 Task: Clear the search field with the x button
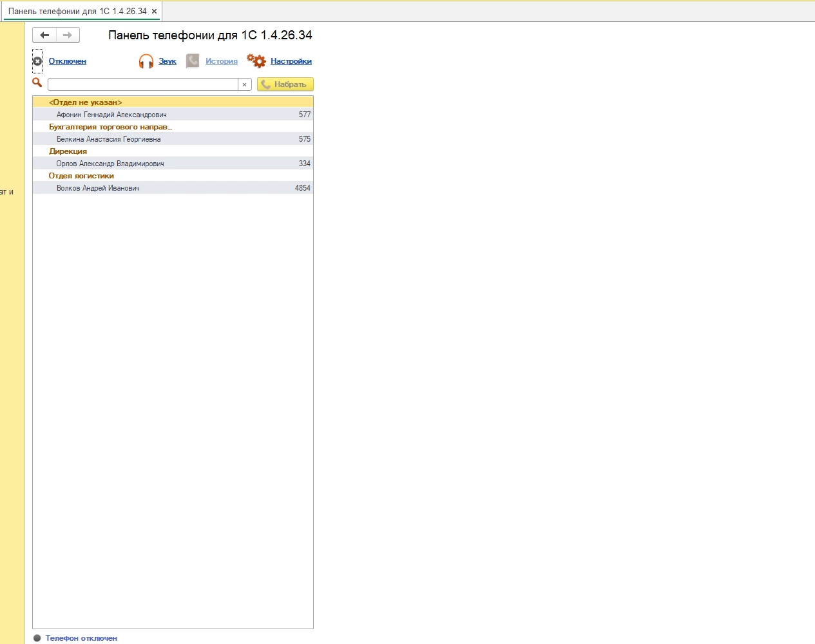pyautogui.click(x=245, y=84)
